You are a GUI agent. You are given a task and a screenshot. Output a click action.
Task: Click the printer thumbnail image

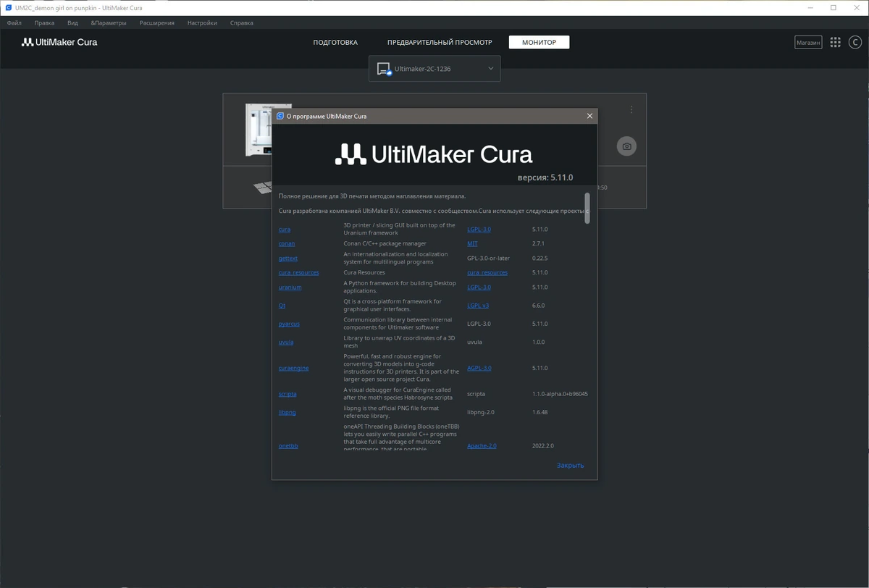click(259, 130)
